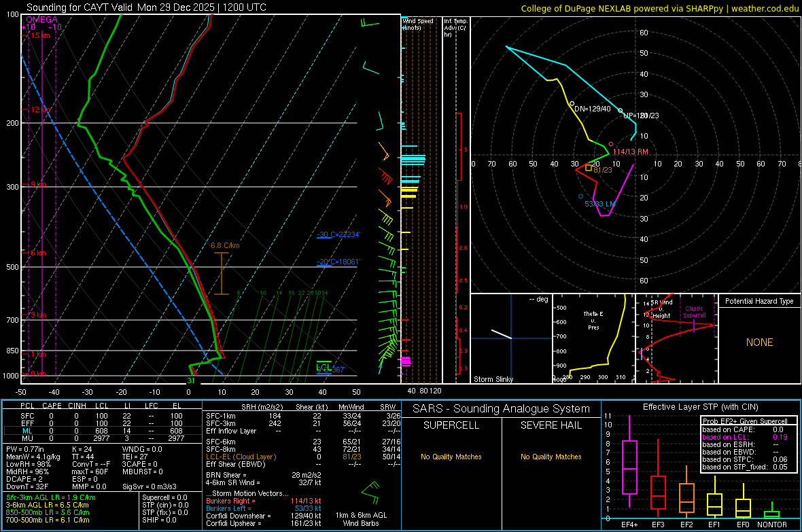Click the 'LCL-EL (Cloud Layer)' row
This screenshot has height=532, width=802.
[x=303, y=457]
